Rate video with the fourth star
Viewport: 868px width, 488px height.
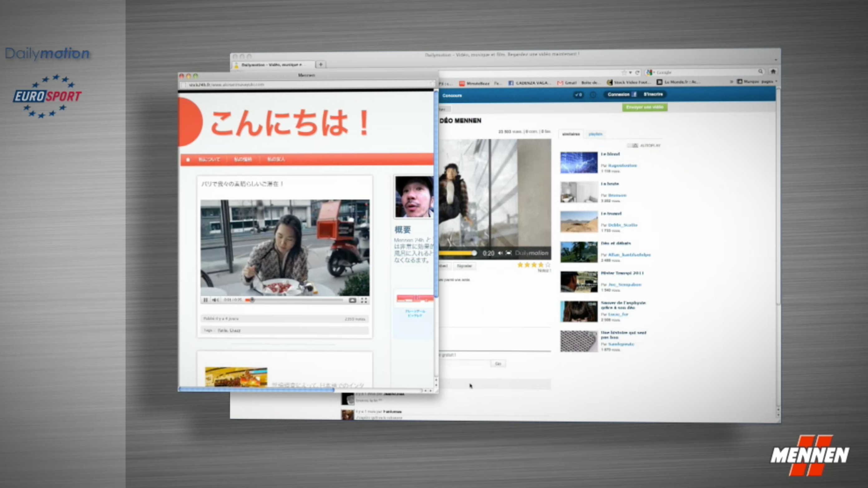point(541,265)
